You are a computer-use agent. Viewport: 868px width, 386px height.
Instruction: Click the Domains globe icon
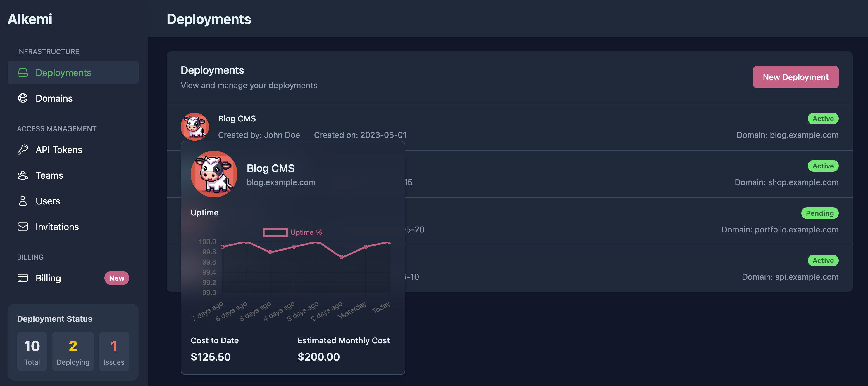[x=23, y=98]
